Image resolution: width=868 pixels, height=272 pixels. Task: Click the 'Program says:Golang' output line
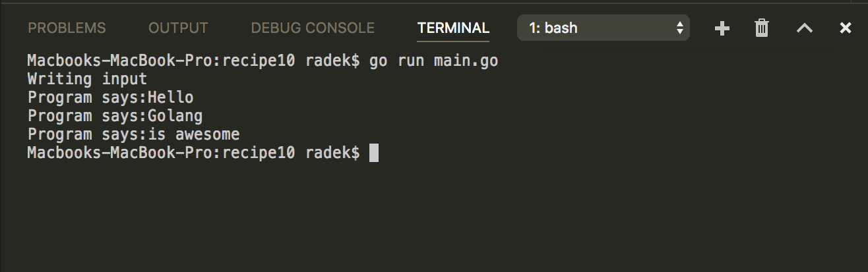pyautogui.click(x=115, y=117)
